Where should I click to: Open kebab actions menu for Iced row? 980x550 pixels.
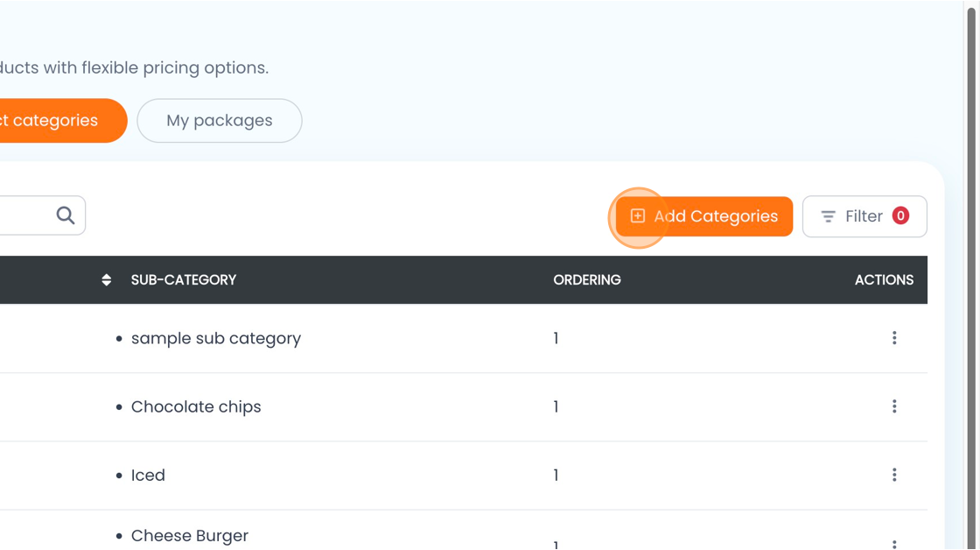pos(894,475)
